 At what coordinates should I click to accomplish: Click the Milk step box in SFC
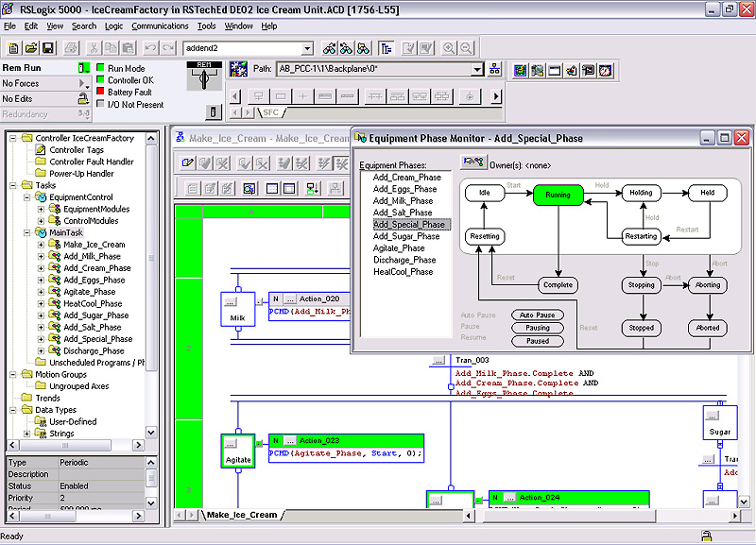(x=238, y=310)
